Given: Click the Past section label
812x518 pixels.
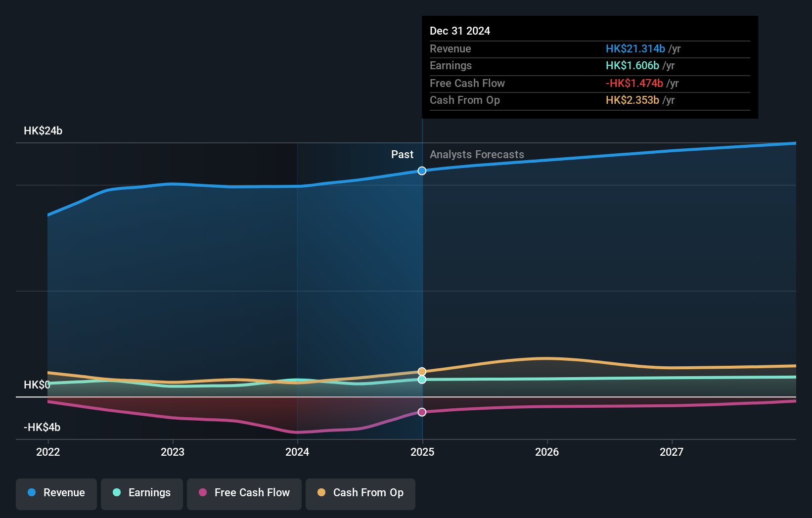Looking at the screenshot, I should click(x=402, y=154).
